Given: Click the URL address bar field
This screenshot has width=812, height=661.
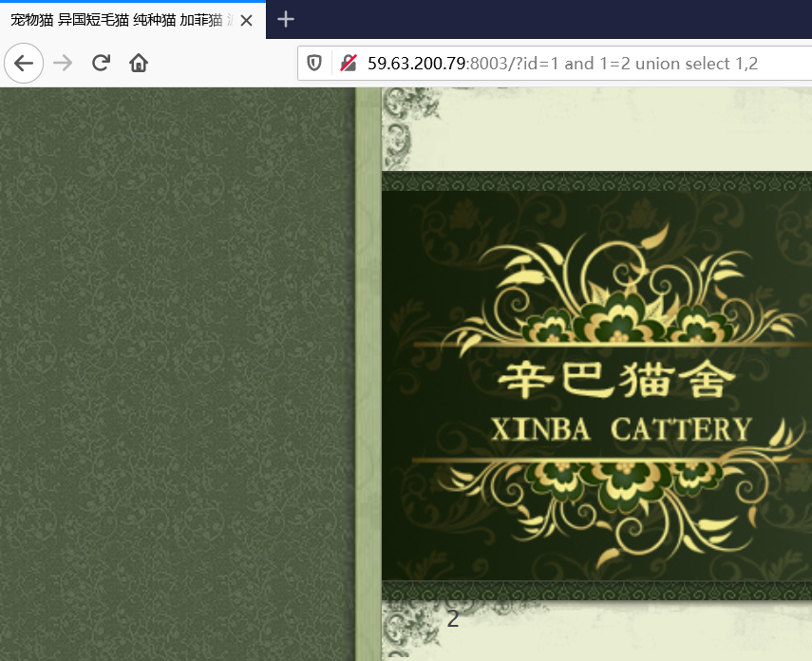Looking at the screenshot, I should click(556, 64).
